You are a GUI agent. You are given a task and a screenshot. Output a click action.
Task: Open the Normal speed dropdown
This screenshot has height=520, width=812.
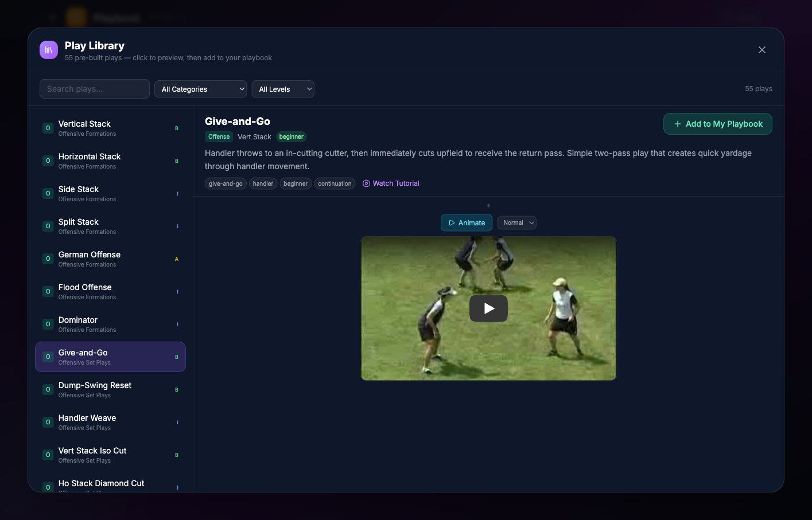(517, 222)
